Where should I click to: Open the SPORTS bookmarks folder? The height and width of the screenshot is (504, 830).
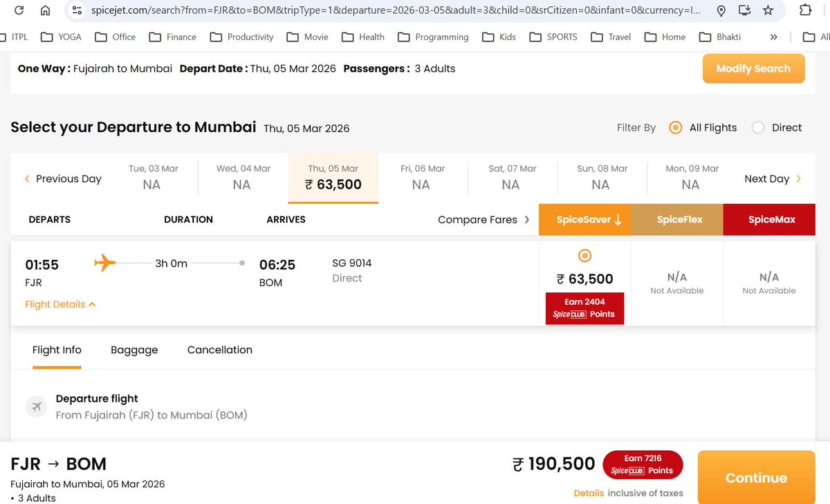pos(553,37)
